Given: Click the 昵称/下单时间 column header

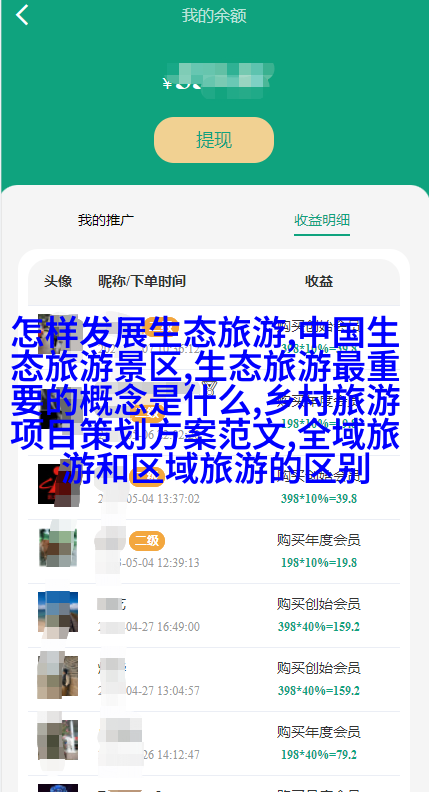Looking at the screenshot, I should tap(142, 281).
